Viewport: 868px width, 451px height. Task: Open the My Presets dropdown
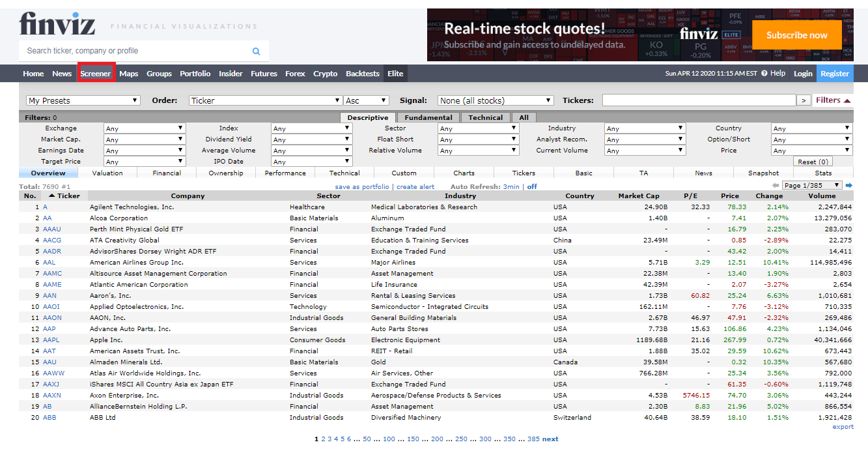[83, 100]
